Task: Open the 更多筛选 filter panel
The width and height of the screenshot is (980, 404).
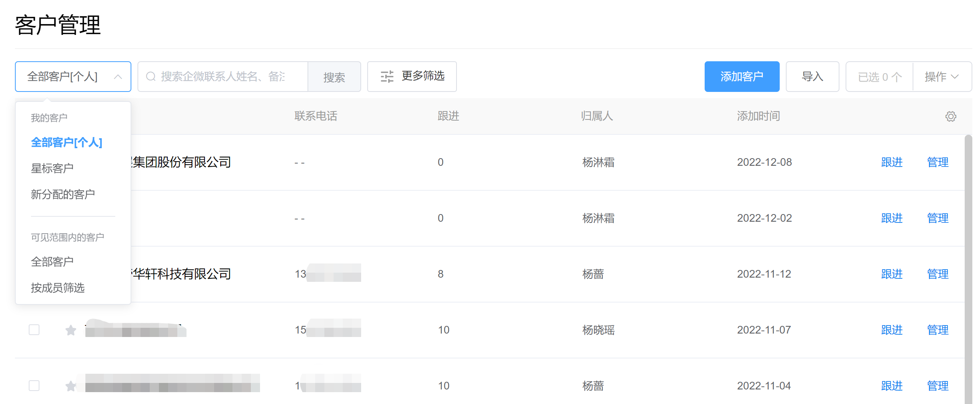Action: [412, 77]
